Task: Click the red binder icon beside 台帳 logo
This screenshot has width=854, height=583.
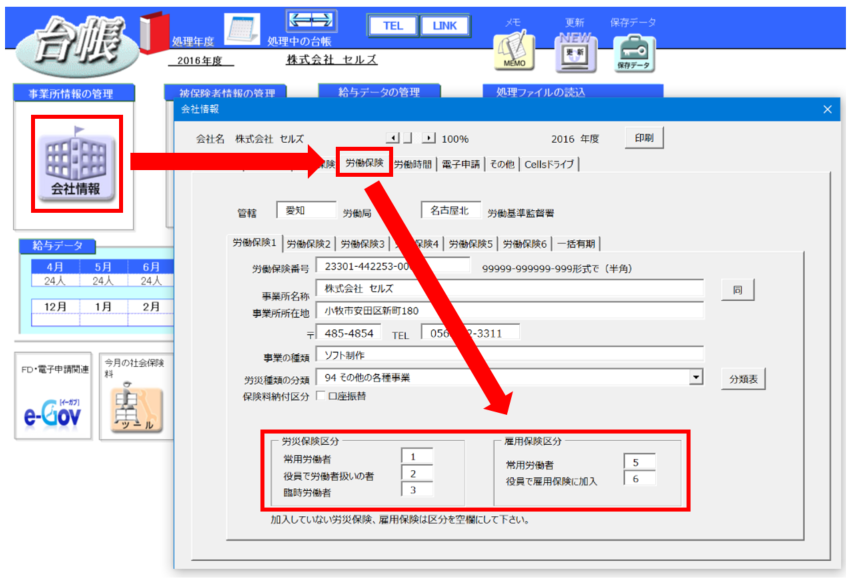Action: 154,32
